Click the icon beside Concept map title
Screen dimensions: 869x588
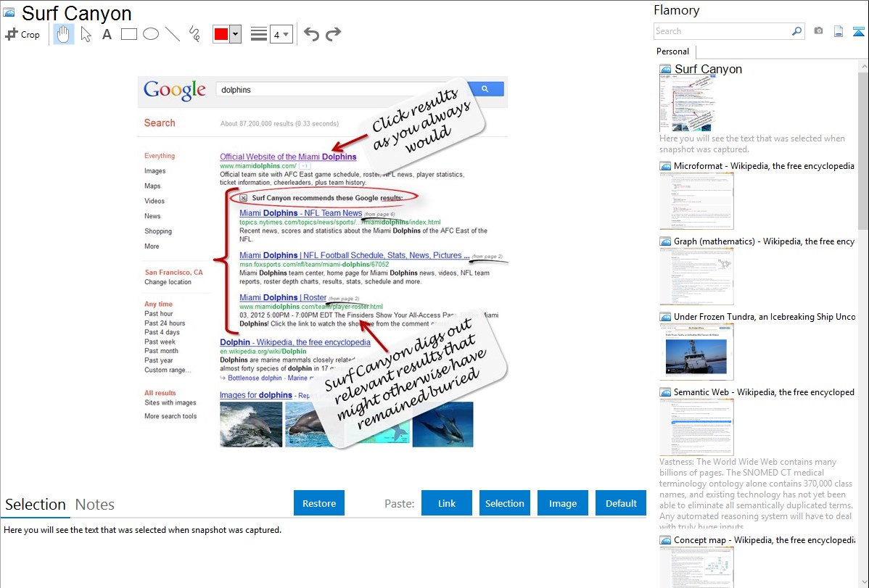[665, 539]
